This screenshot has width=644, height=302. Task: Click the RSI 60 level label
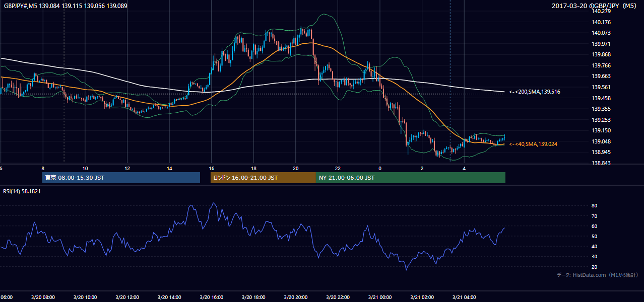pyautogui.click(x=595, y=226)
